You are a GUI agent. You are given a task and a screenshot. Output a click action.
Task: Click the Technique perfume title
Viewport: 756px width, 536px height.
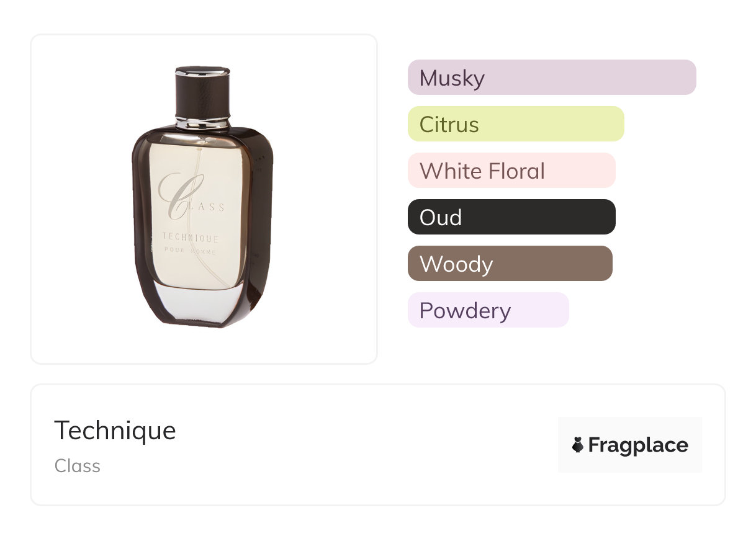coord(115,431)
